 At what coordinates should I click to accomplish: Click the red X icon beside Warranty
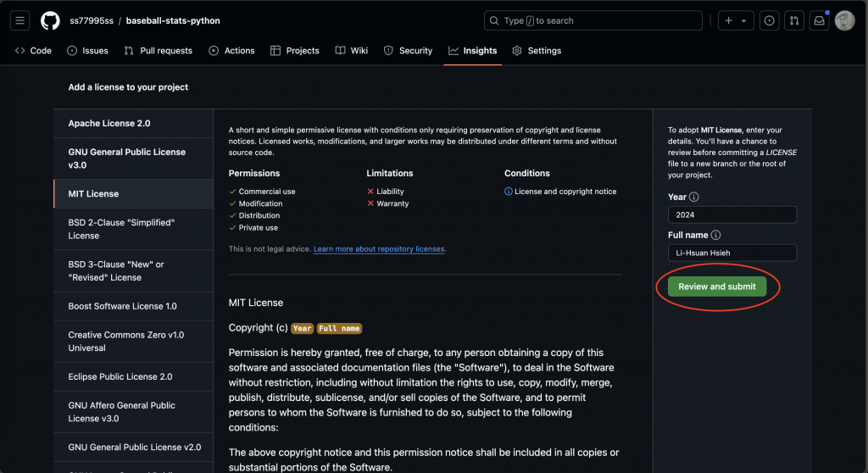click(370, 203)
